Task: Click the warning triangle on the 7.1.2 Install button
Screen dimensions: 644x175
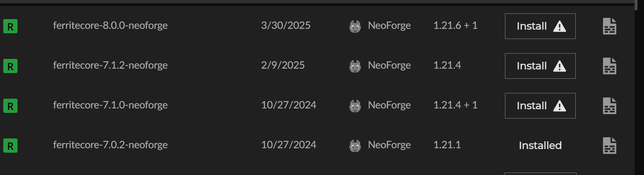Action: (559, 66)
